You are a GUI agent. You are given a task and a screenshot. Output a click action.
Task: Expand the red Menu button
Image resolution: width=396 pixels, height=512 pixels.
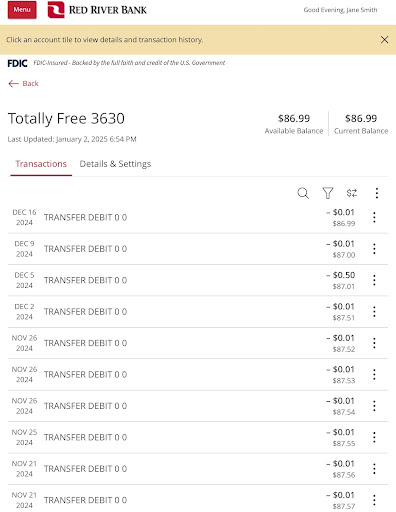[22, 10]
